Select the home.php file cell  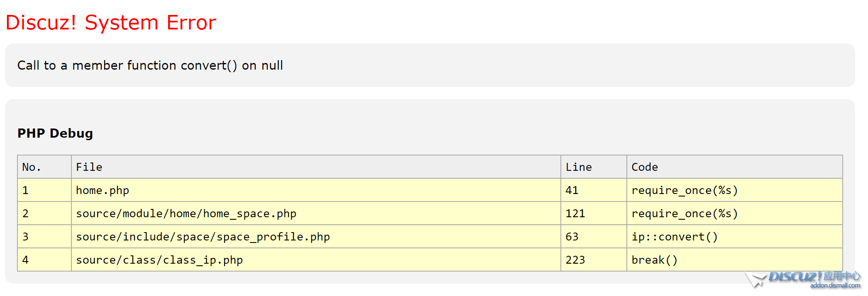click(316, 190)
